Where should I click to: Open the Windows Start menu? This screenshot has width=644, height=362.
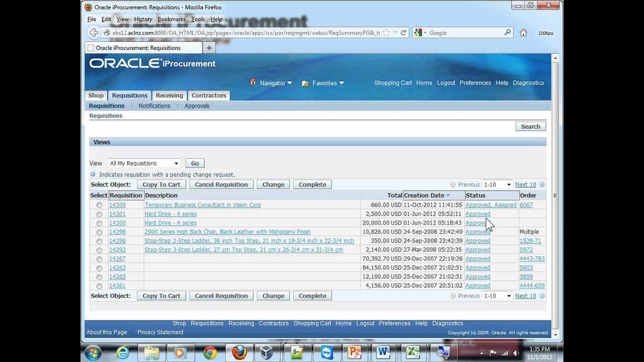(x=93, y=352)
